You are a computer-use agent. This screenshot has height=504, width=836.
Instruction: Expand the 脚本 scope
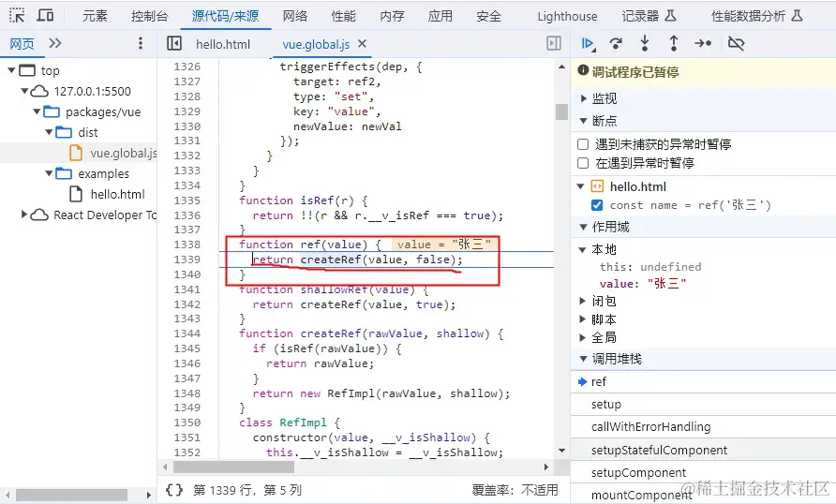coord(583,319)
